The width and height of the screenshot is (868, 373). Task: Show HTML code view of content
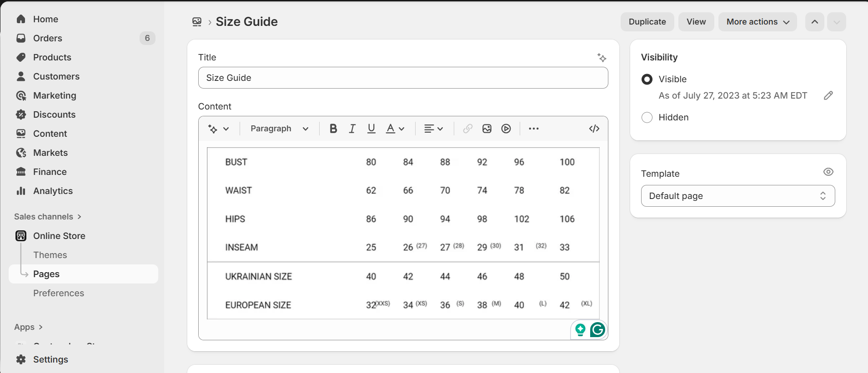click(x=594, y=129)
